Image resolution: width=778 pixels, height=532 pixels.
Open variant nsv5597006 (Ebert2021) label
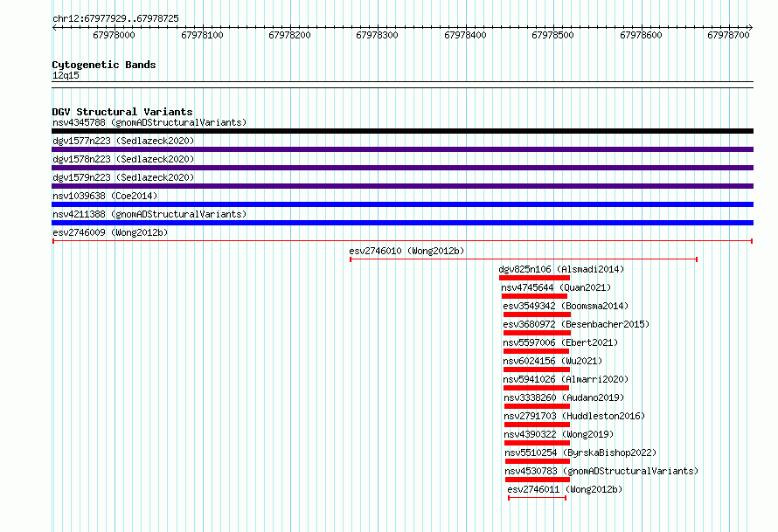pos(560,342)
